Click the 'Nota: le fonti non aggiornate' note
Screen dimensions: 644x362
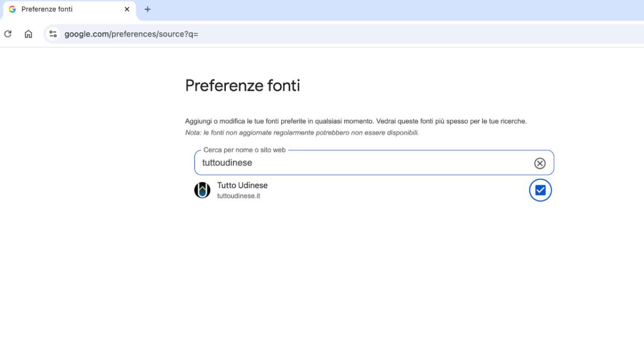302,133
